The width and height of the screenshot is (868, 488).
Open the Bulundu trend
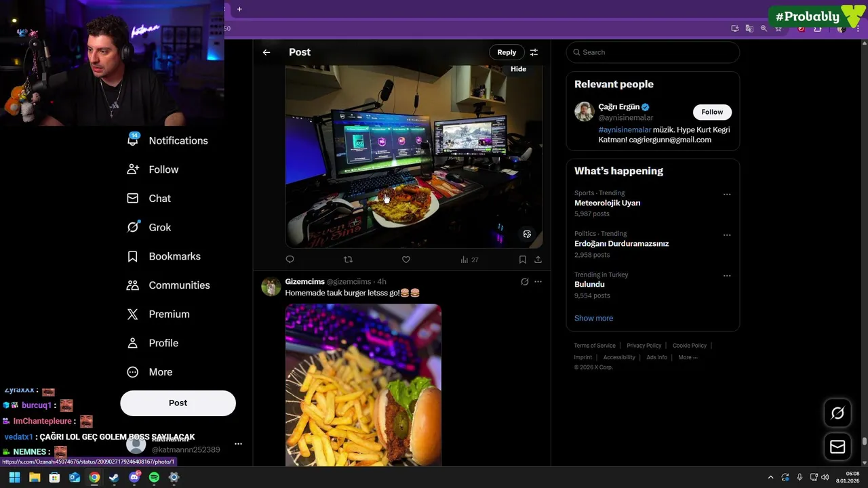[x=589, y=285]
